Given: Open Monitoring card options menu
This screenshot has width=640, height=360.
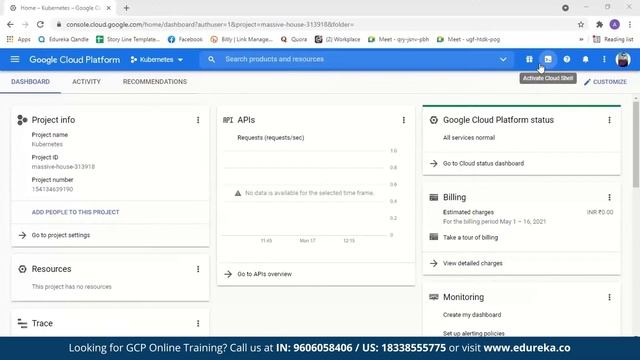Looking at the screenshot, I should [609, 297].
